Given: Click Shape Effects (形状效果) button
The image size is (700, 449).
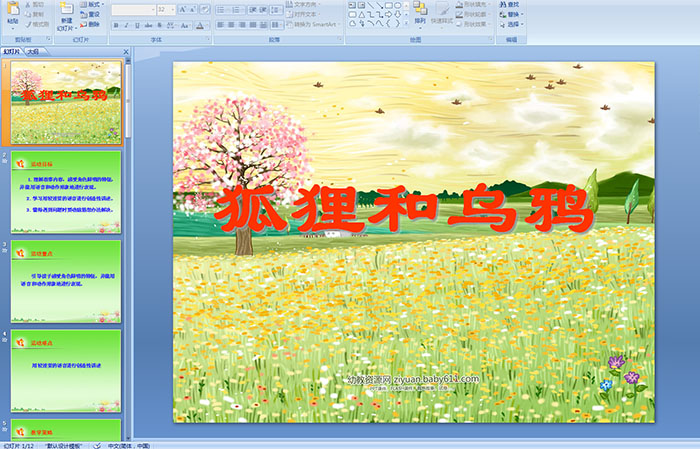Looking at the screenshot, I should pos(474,24).
